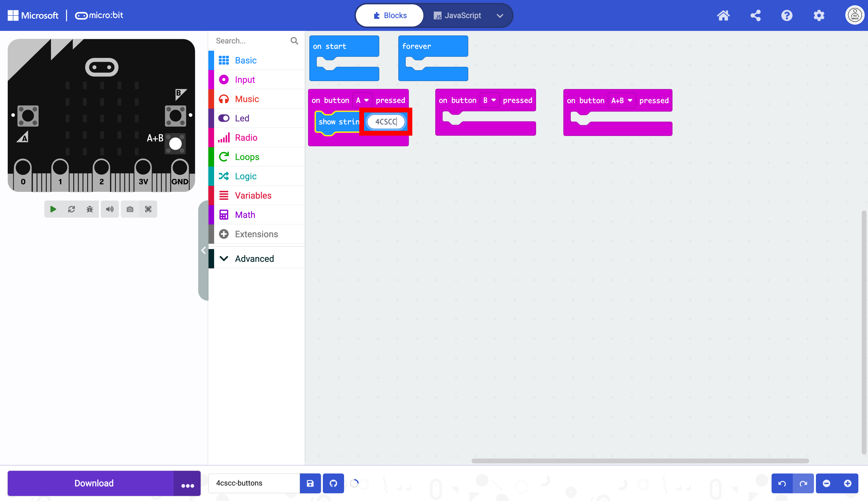
Task: Open the Home page icon
Action: [x=723, y=15]
